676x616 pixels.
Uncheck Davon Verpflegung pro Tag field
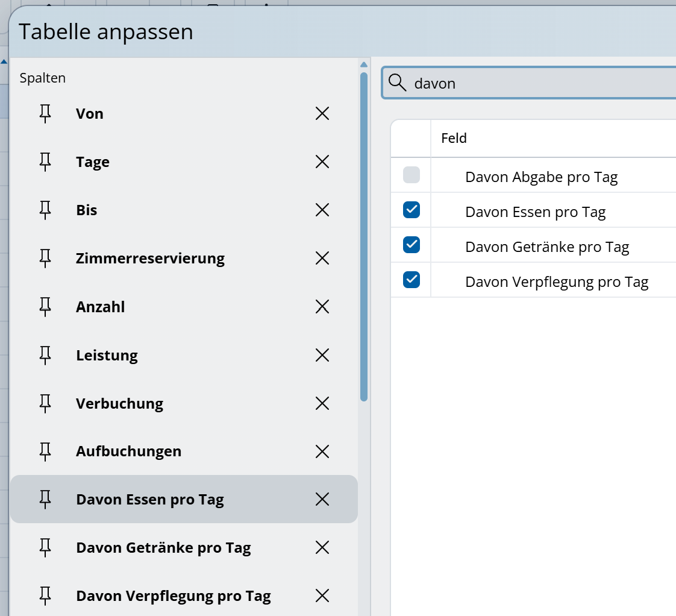click(412, 280)
